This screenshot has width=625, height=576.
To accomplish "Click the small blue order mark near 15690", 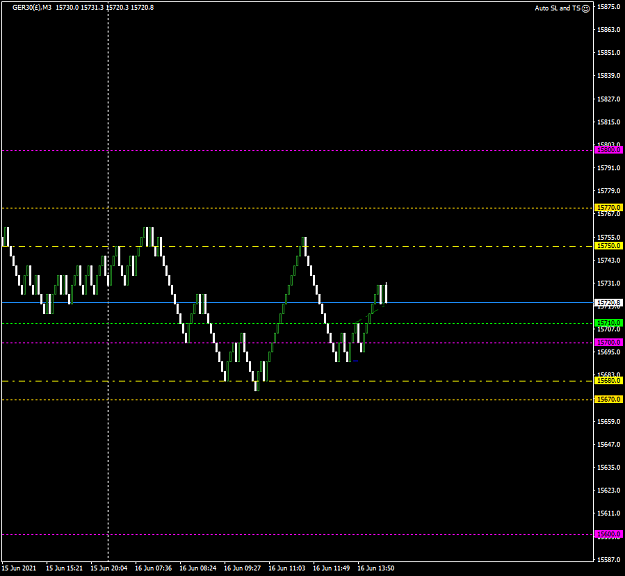I will [356, 361].
